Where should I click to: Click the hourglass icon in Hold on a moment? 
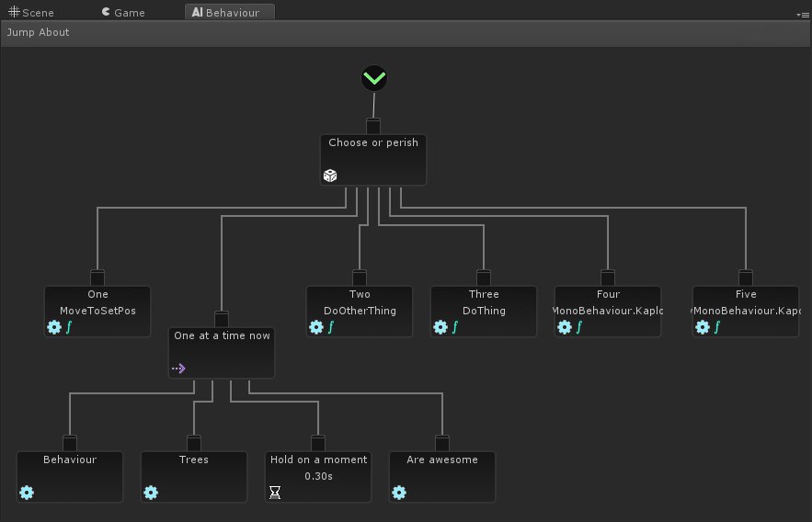[275, 493]
